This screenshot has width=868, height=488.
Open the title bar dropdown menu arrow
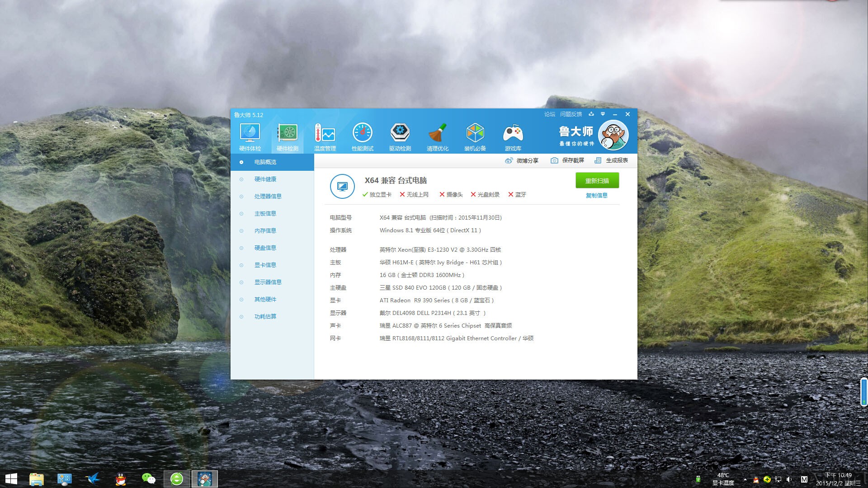point(603,114)
